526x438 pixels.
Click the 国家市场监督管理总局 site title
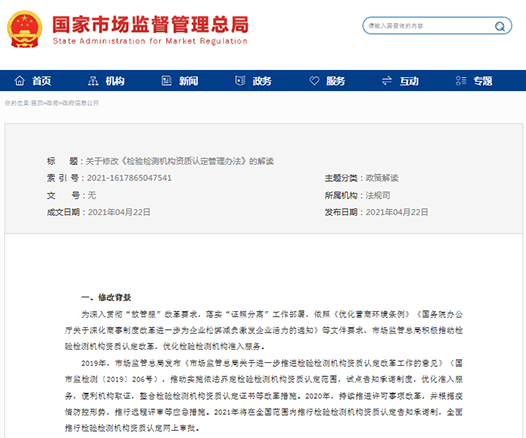[x=150, y=24]
